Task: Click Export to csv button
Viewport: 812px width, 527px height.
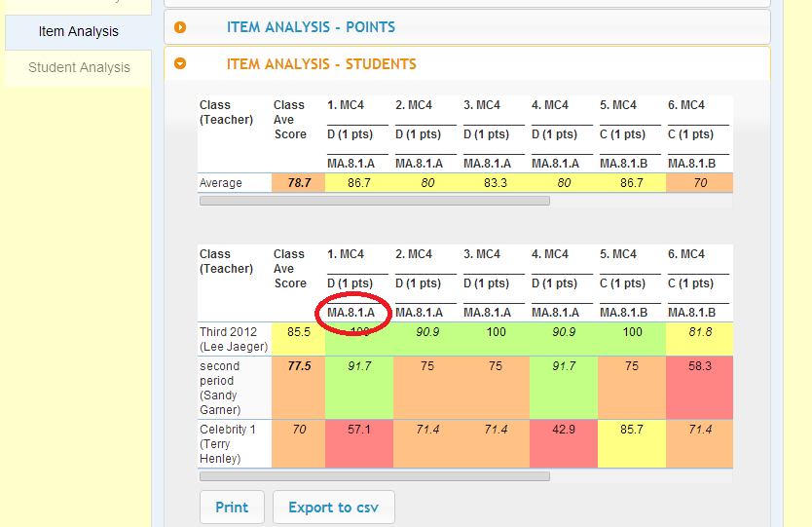Action: click(334, 508)
